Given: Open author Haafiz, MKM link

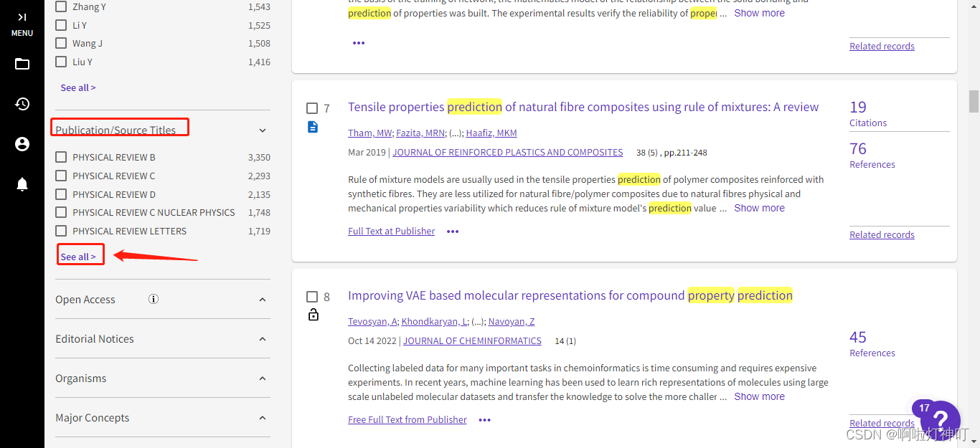Looking at the screenshot, I should pyautogui.click(x=491, y=133).
